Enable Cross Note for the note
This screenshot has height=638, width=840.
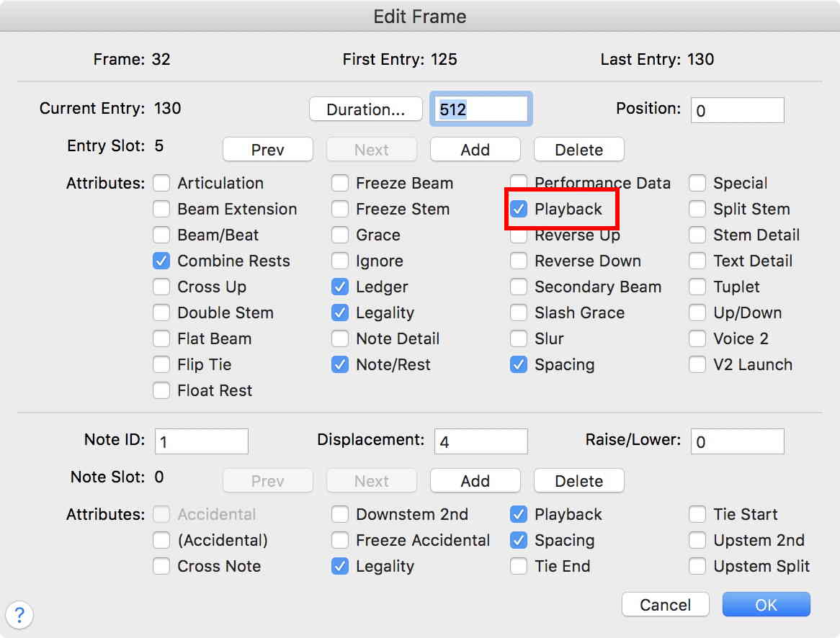(161, 567)
